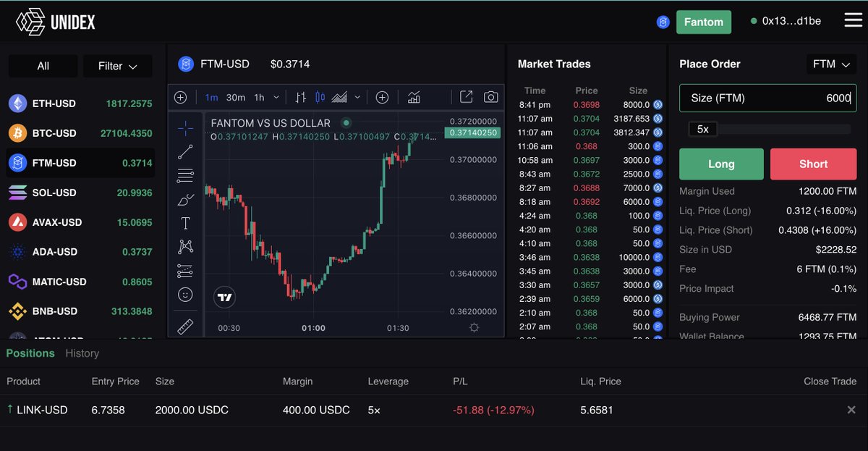
Task: Click the BTC-USD Bitcoin icon
Action: [x=17, y=133]
